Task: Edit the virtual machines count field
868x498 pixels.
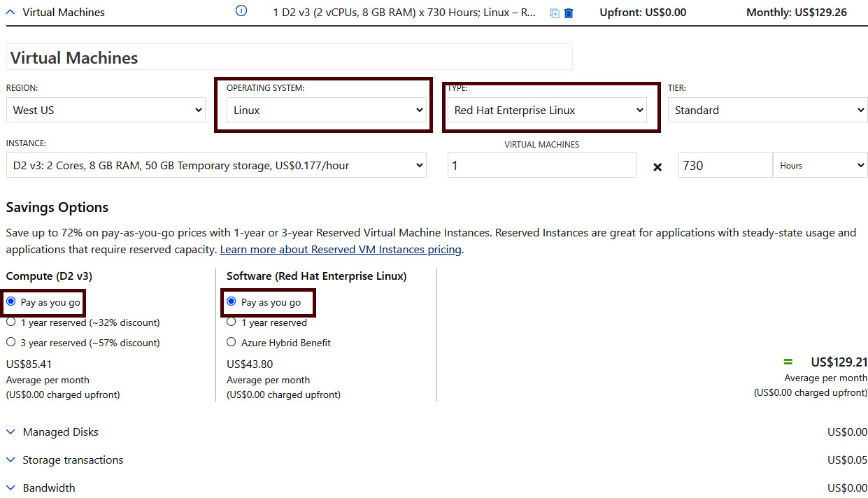Action: 542,165
